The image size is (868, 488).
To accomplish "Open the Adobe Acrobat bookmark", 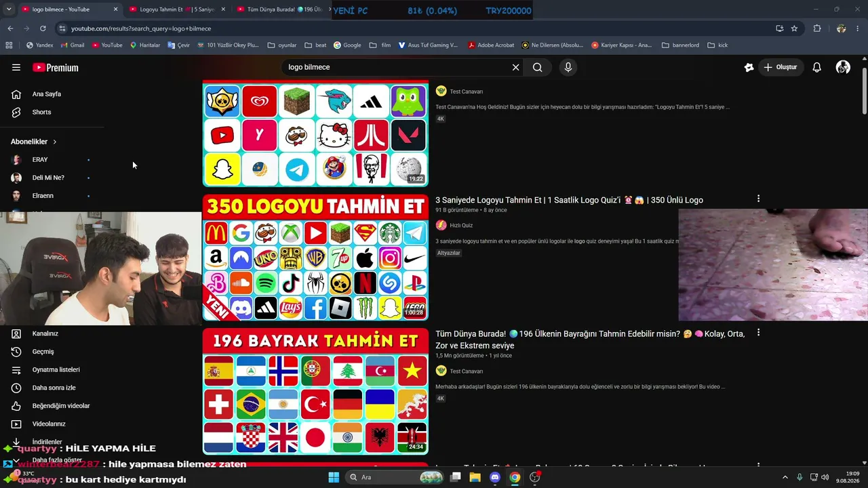I will pyautogui.click(x=491, y=45).
